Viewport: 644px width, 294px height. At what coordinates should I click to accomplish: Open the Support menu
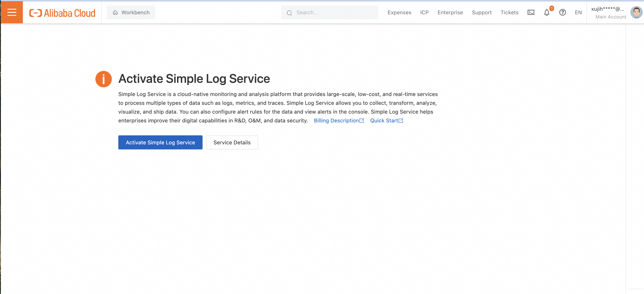[481, 13]
